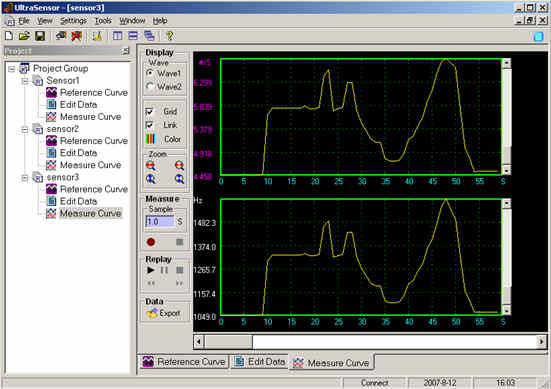Start recording with the red circle button
551x389 pixels.
pos(151,242)
